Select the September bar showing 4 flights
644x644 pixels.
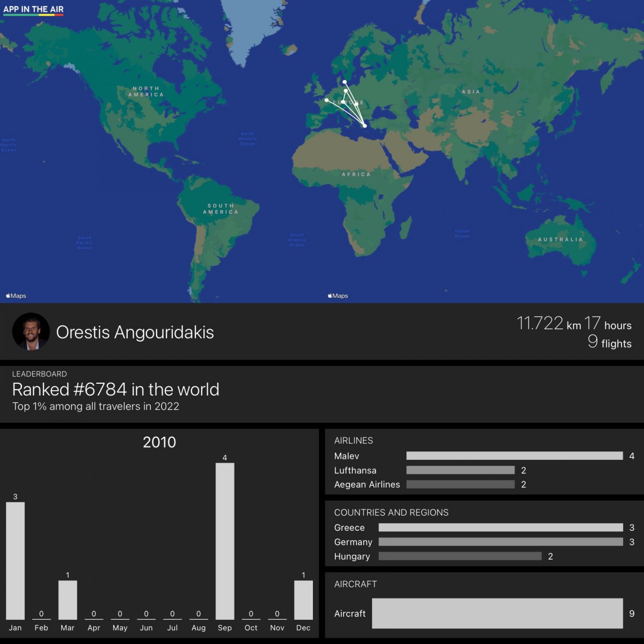[x=225, y=541]
